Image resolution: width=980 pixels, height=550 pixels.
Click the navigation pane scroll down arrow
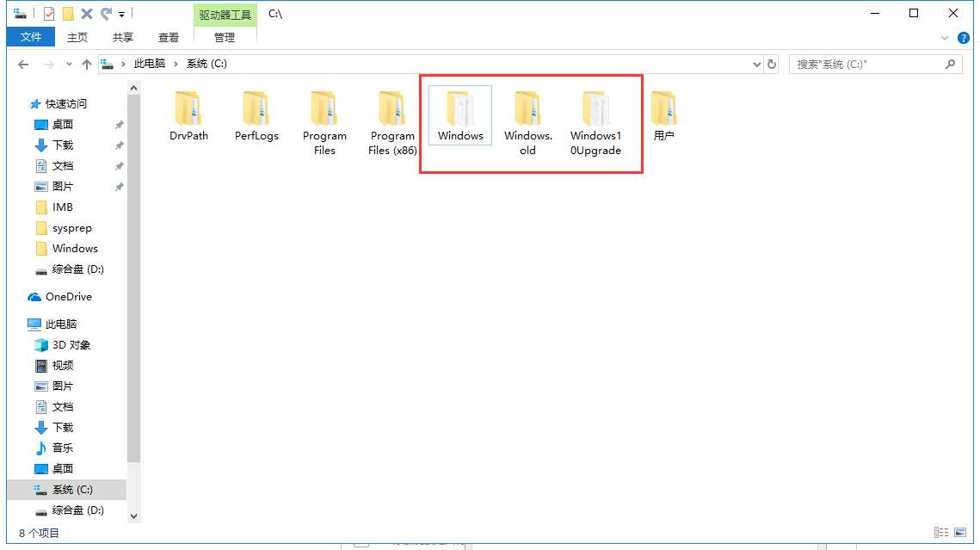click(133, 516)
